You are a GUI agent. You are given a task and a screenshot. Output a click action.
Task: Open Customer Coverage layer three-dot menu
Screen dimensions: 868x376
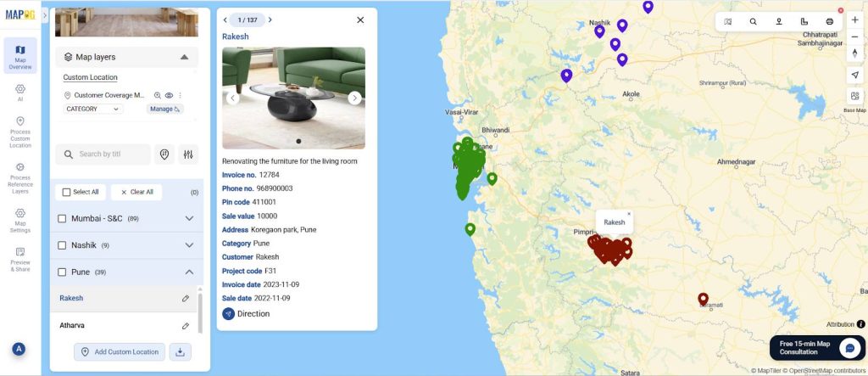(x=180, y=95)
